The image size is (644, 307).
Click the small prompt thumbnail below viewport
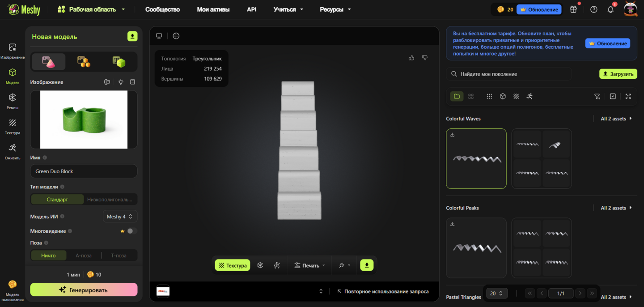coord(163,291)
